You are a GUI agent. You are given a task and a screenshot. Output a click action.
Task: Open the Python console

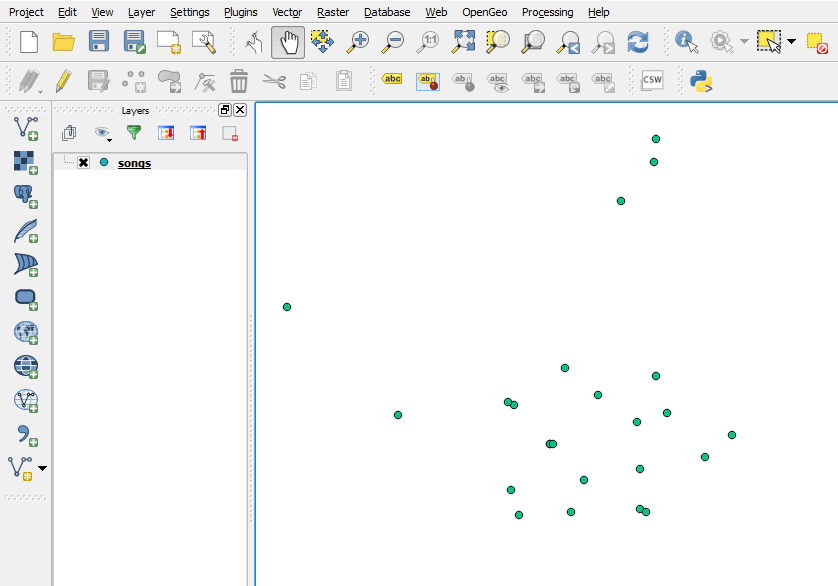click(x=700, y=80)
